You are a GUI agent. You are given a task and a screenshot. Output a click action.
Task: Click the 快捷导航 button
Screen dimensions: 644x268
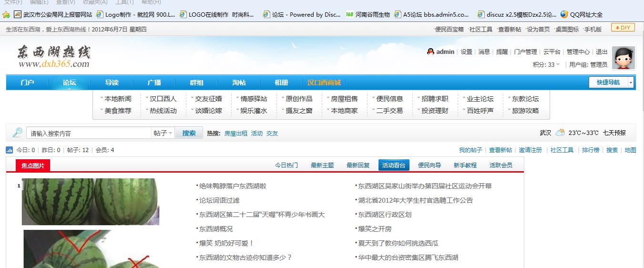click(609, 82)
